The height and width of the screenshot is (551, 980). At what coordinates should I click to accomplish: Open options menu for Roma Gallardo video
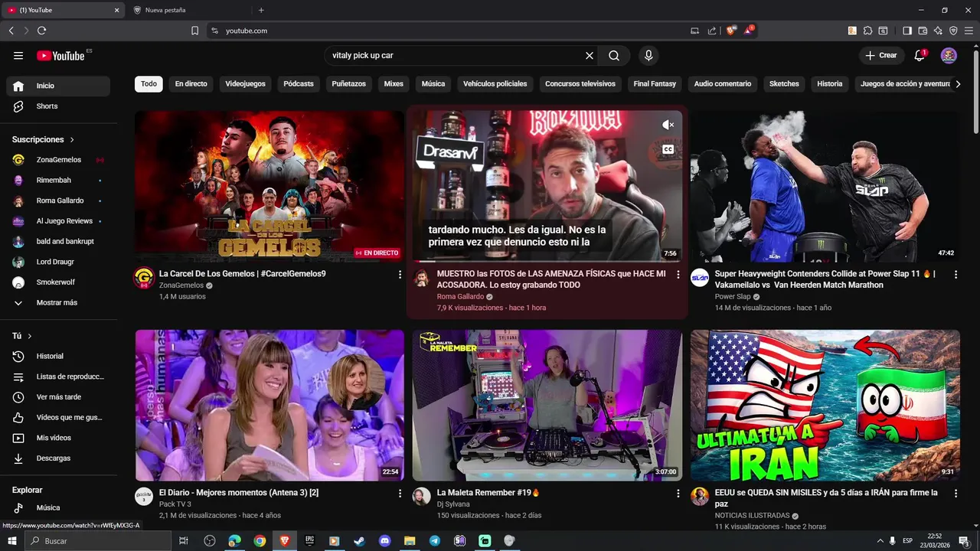(x=678, y=274)
